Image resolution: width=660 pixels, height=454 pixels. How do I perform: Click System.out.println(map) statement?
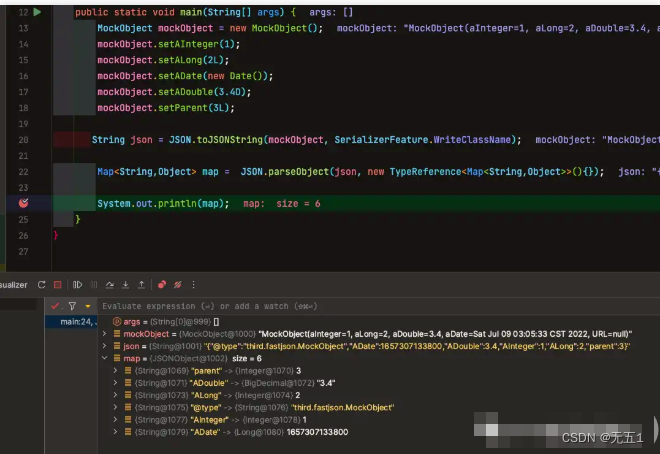tap(163, 204)
